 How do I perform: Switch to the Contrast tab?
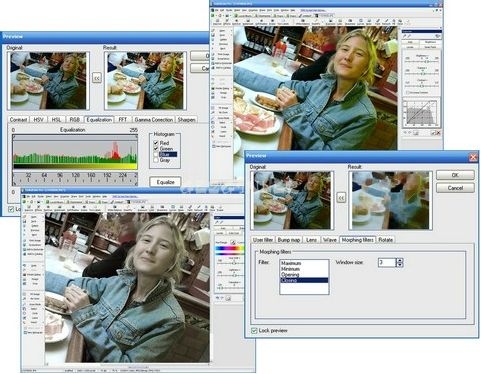18,119
